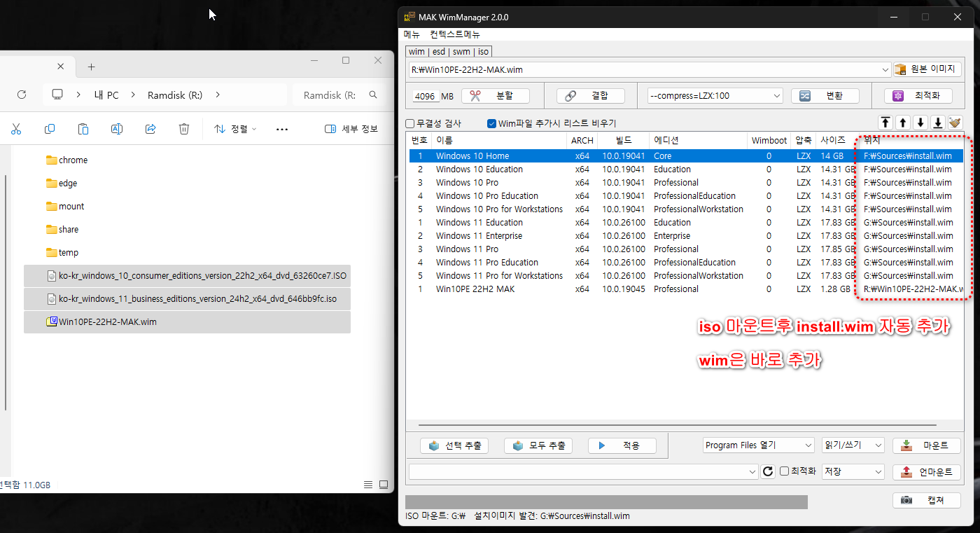This screenshot has height=533, width=980.
Task: Open the 읽기/쓰기 dropdown
Action: [x=853, y=445]
